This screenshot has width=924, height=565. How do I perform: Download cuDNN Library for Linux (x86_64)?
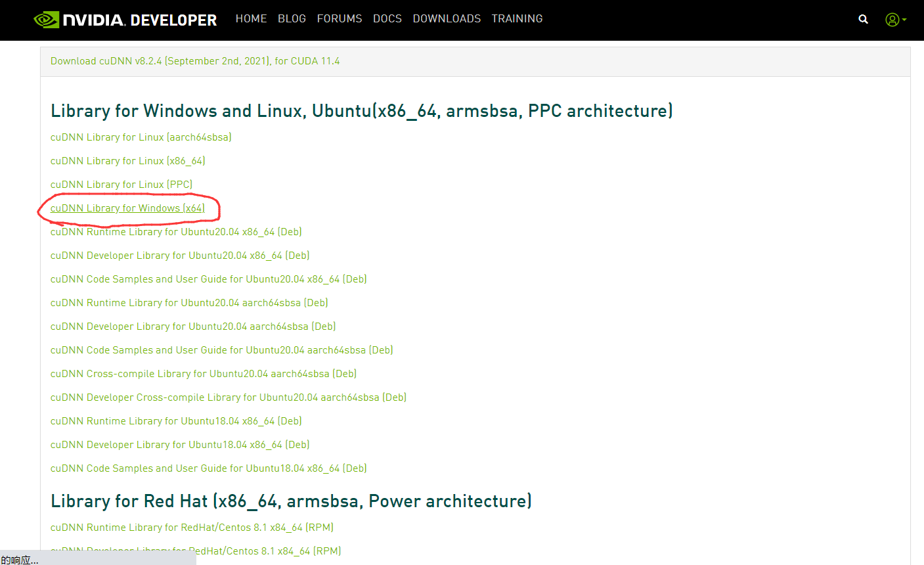[x=128, y=161]
